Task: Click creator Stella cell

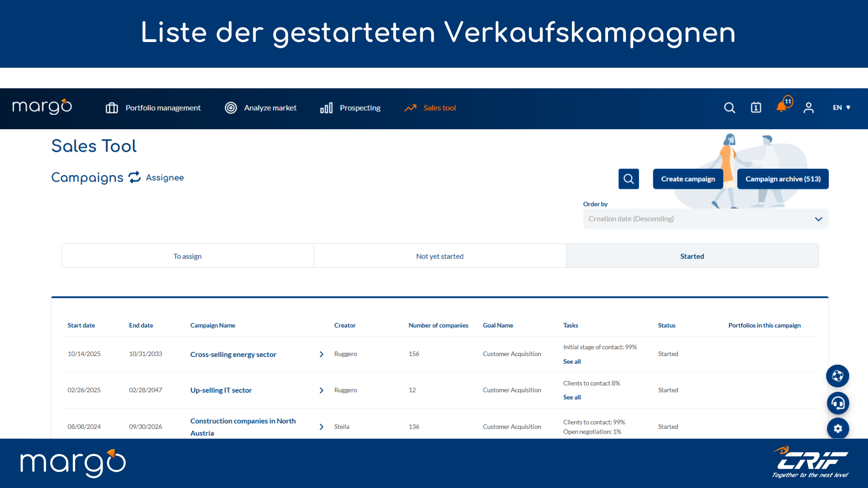Action: pyautogui.click(x=342, y=427)
